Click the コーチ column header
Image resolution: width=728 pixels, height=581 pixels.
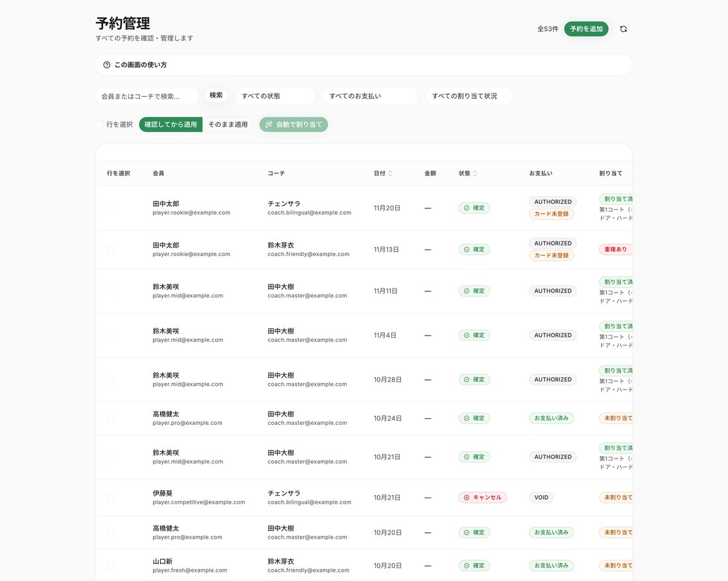(276, 173)
